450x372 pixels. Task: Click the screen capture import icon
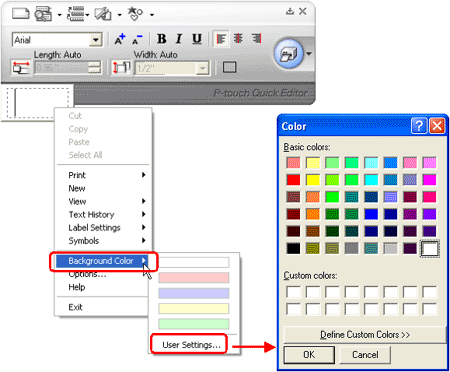(x=103, y=14)
